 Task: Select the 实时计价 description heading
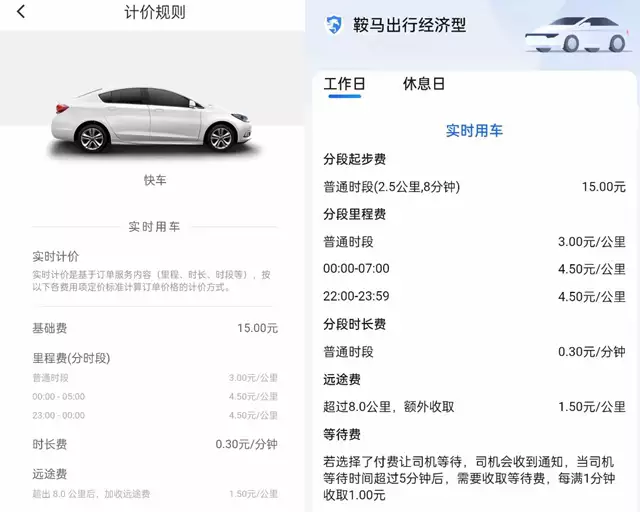point(56,256)
